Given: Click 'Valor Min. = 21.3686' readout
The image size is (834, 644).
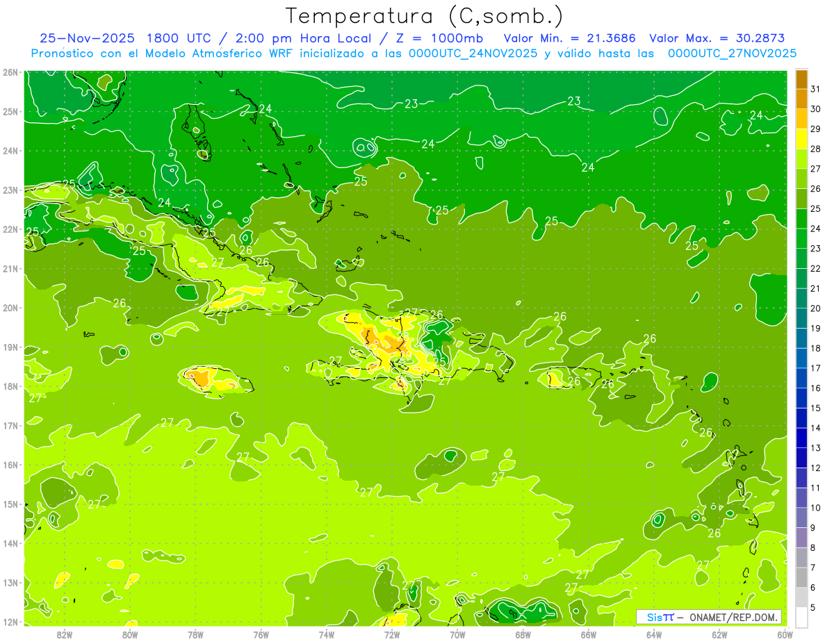Looking at the screenshot, I should 570,38.
